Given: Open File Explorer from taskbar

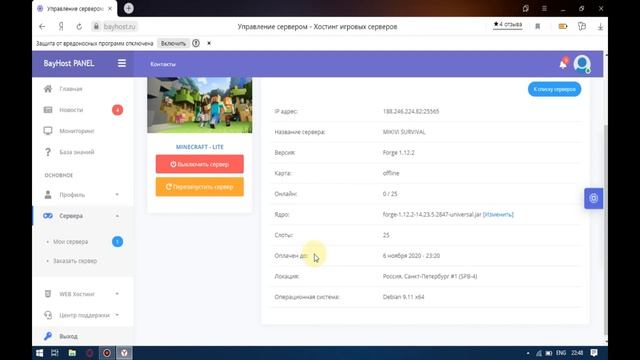Looking at the screenshot, I should (x=72, y=353).
